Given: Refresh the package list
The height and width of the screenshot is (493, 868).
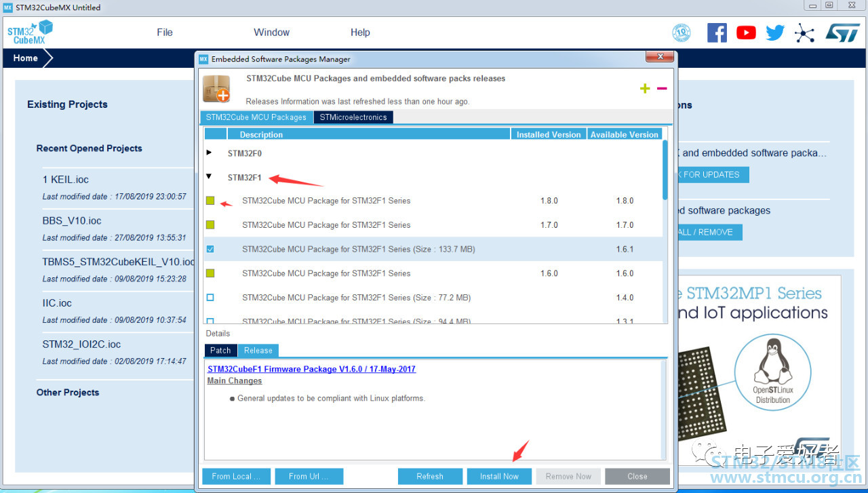Looking at the screenshot, I should pyautogui.click(x=430, y=476).
